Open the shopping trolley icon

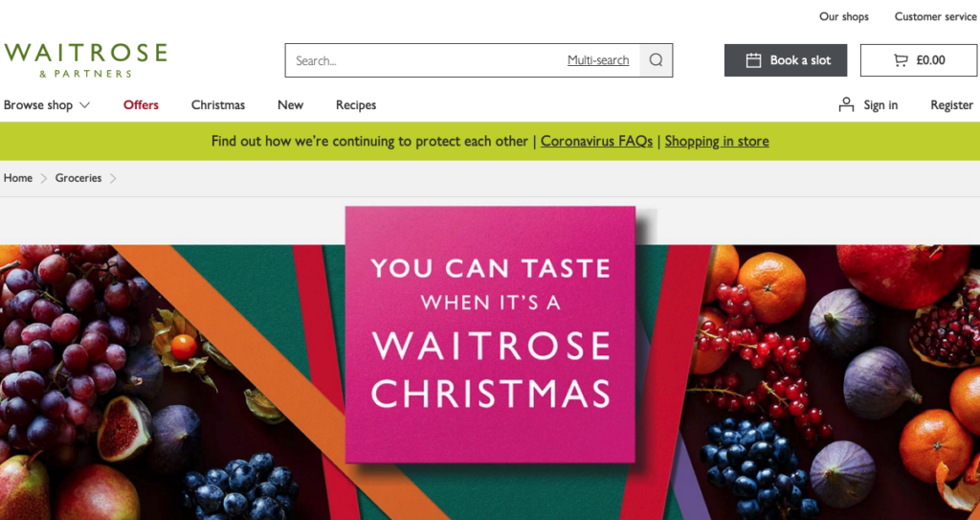[901, 60]
